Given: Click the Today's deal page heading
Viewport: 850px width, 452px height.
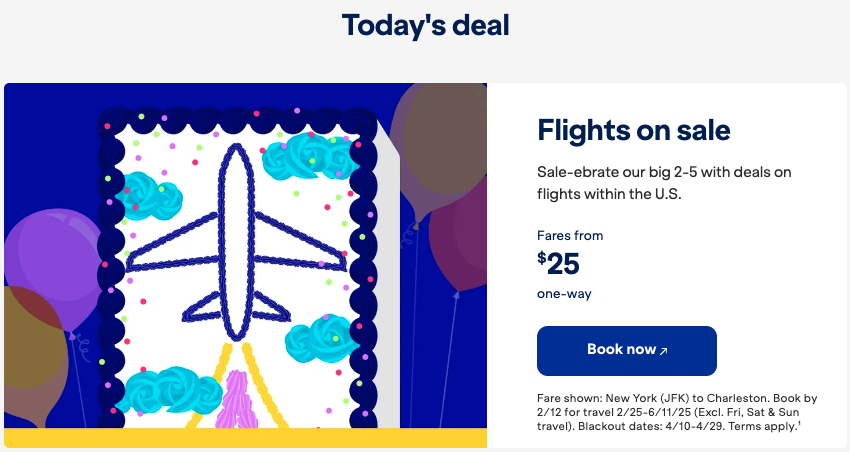Looking at the screenshot, I should click(x=426, y=25).
